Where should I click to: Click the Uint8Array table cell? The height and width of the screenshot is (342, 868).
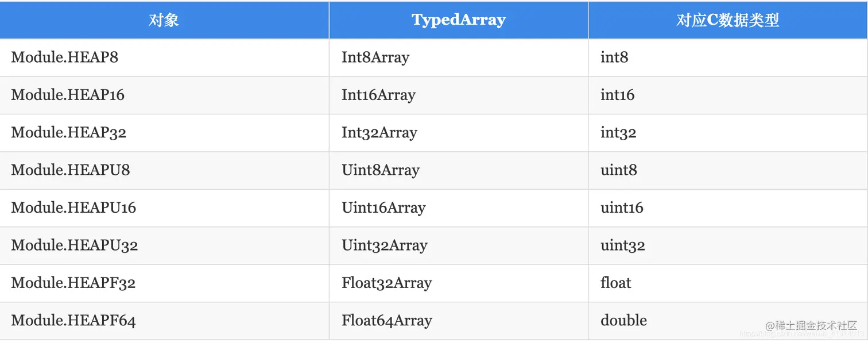pos(381,170)
